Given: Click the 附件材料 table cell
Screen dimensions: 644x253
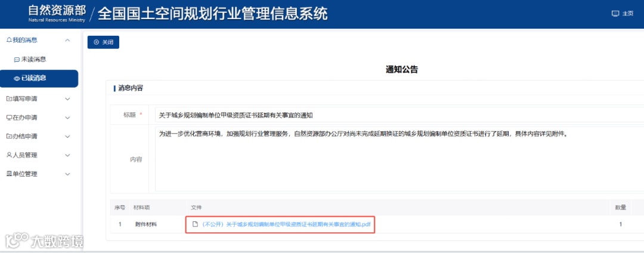Looking at the screenshot, I should [x=146, y=224].
